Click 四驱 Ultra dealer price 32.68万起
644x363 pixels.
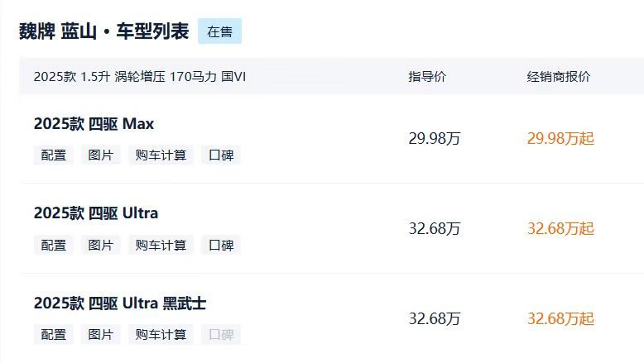click(560, 228)
